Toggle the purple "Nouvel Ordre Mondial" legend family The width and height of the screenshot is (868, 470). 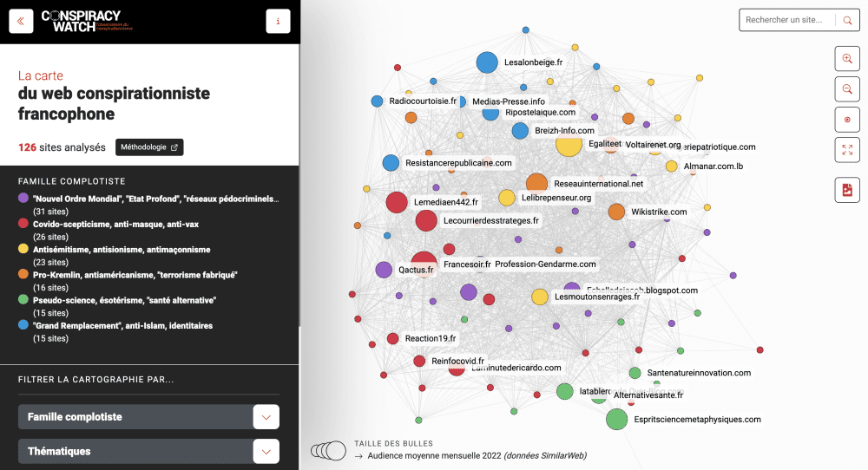coord(148,205)
